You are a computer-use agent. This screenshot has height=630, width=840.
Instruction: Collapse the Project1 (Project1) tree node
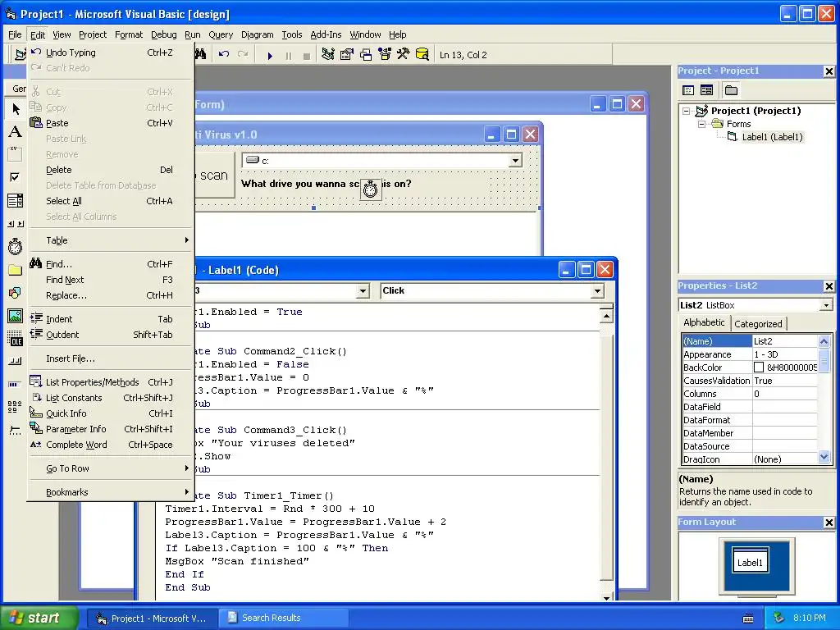click(687, 111)
